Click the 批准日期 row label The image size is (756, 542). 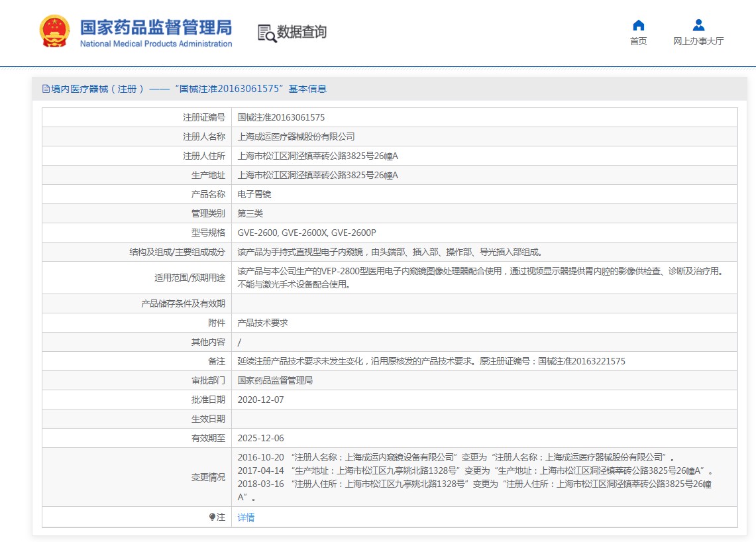coord(208,400)
